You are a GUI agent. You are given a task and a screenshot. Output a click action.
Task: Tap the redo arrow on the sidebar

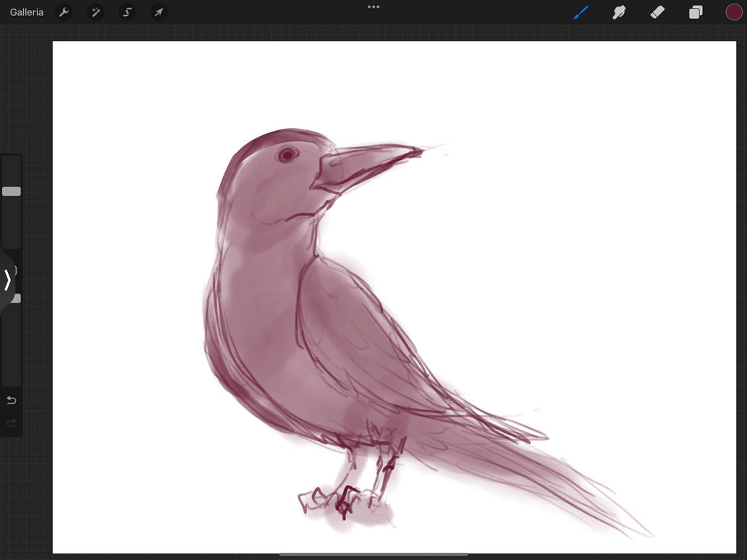(x=12, y=423)
